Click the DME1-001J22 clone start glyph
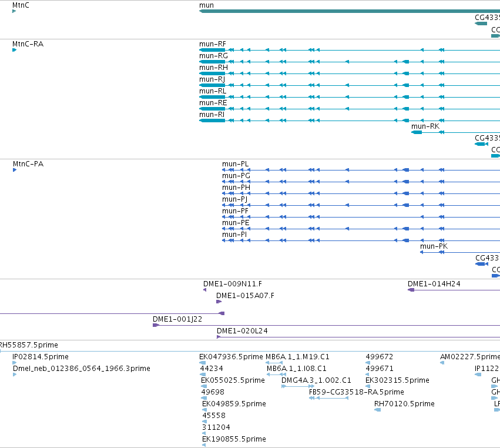The height and width of the screenshot is (448, 500). tap(156, 325)
